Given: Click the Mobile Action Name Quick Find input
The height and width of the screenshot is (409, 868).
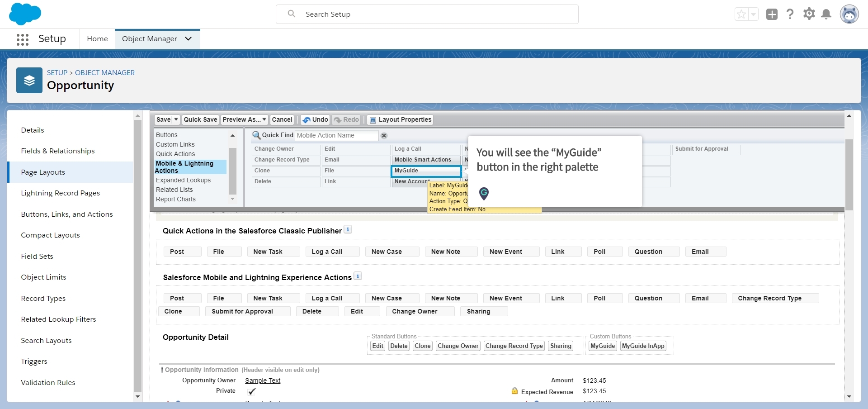Looking at the screenshot, I should (336, 135).
